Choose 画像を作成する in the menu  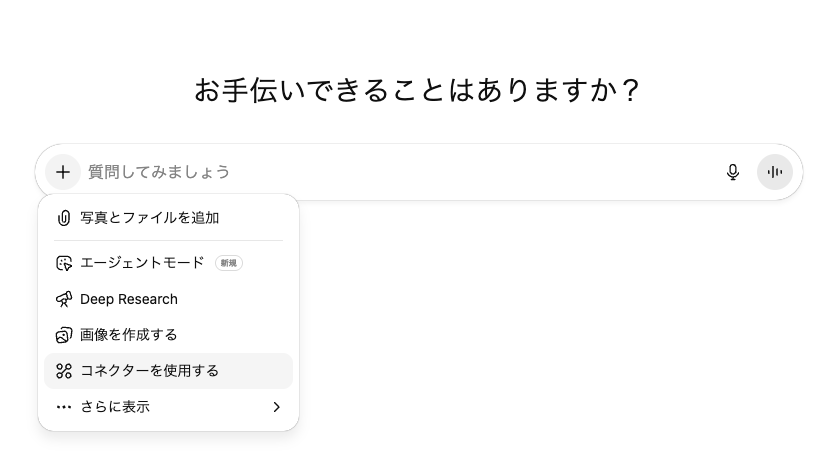tap(129, 335)
